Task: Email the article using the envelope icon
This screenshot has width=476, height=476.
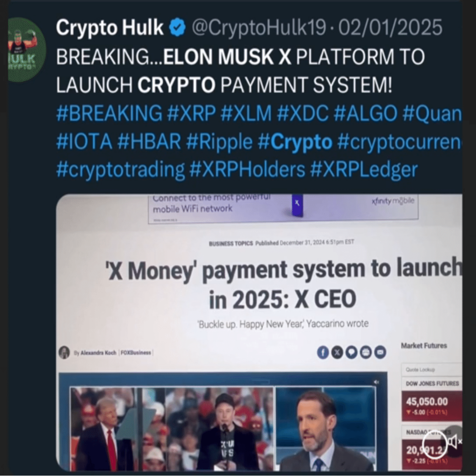Action: [380, 352]
